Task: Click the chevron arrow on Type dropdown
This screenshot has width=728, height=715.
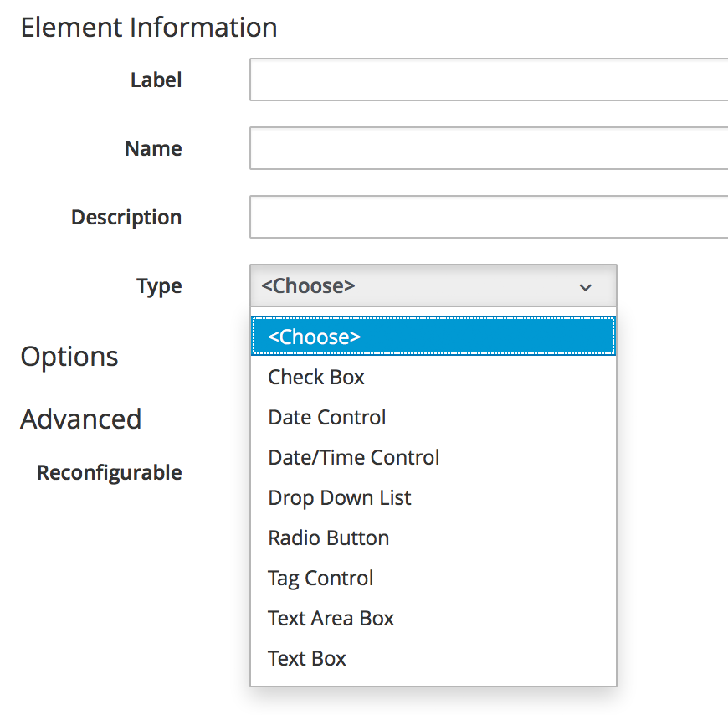Action: tap(586, 287)
